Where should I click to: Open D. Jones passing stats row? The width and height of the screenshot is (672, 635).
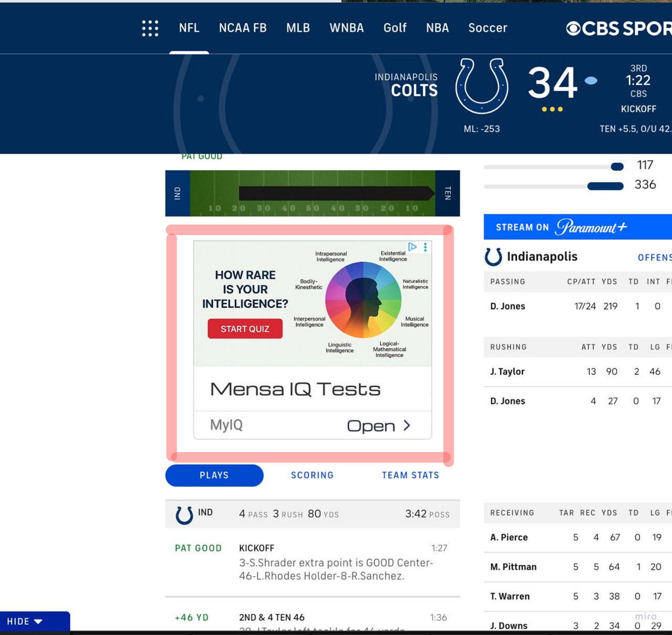coord(578,306)
